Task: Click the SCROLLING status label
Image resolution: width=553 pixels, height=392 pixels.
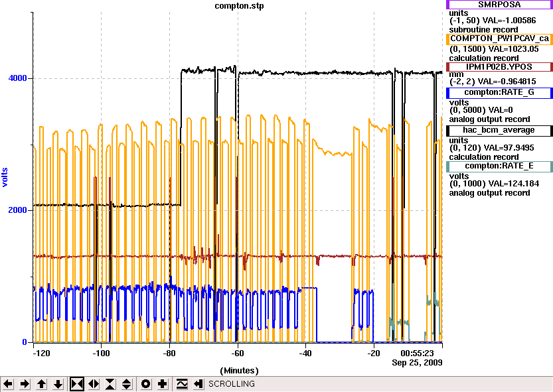Action: 231,384
